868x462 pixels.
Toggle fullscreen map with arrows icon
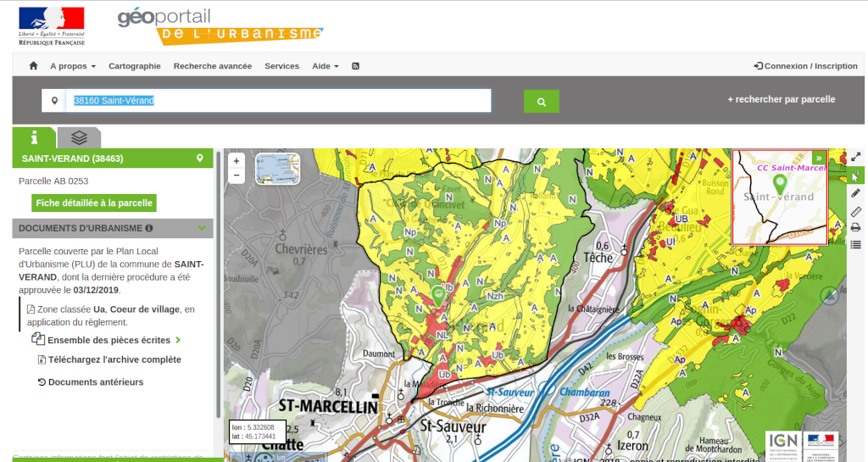click(856, 157)
